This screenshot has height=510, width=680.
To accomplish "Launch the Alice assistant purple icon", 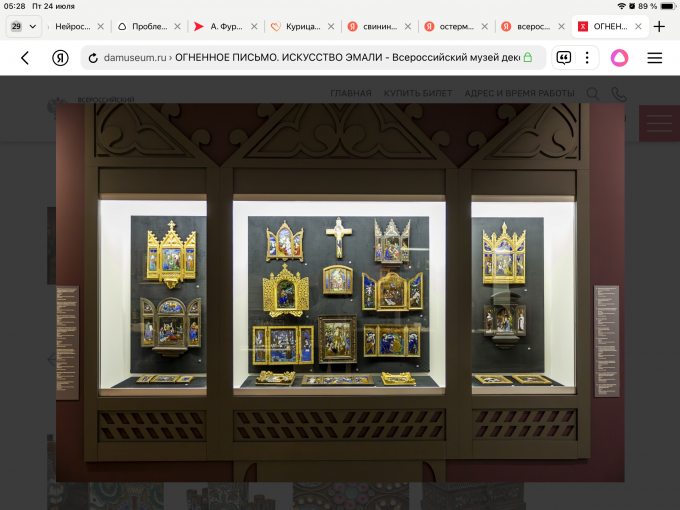I will [619, 58].
